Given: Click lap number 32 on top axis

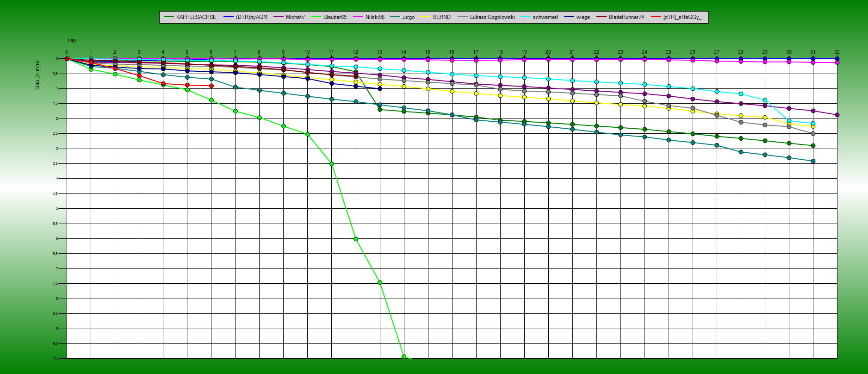Looking at the screenshot, I should click(837, 52).
